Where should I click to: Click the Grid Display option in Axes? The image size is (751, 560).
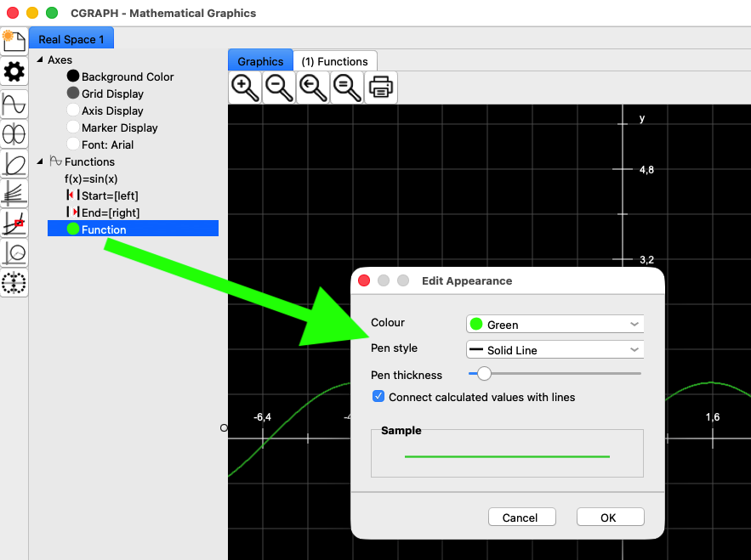112,93
